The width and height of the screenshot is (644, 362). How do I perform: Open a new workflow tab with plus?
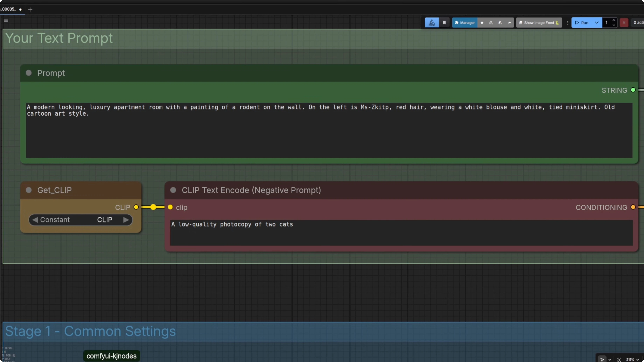[30, 9]
